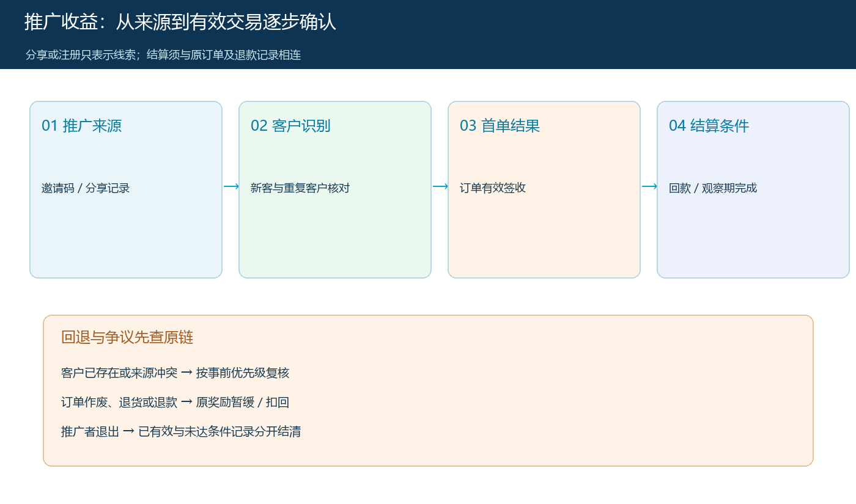856x504 pixels.
Task: Click the text "订单有效签收"
Action: tap(493, 188)
